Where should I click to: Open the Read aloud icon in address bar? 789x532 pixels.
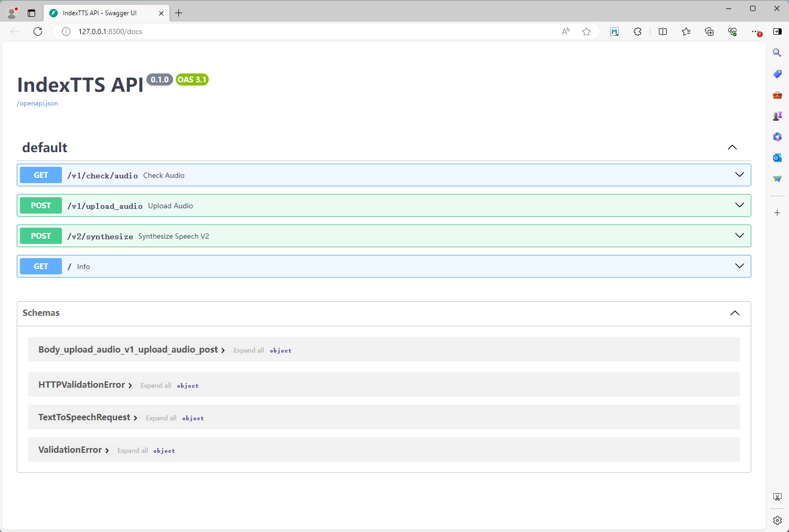tap(566, 31)
